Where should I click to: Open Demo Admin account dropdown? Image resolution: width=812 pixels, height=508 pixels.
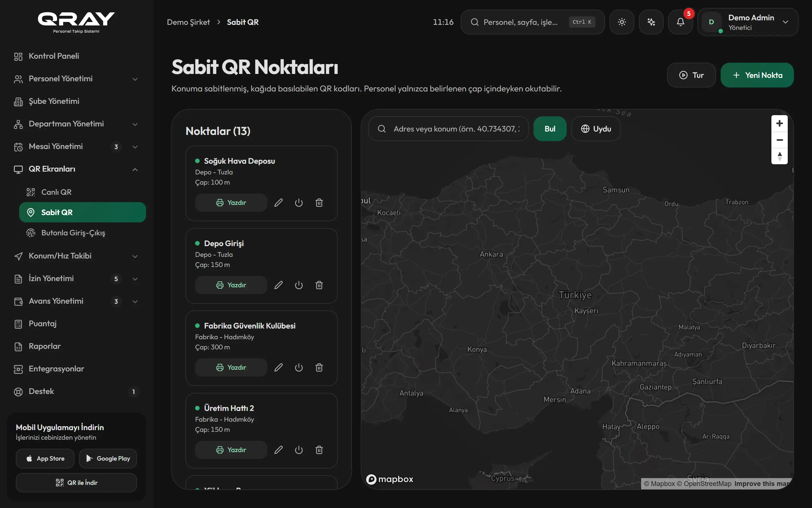coord(748,22)
